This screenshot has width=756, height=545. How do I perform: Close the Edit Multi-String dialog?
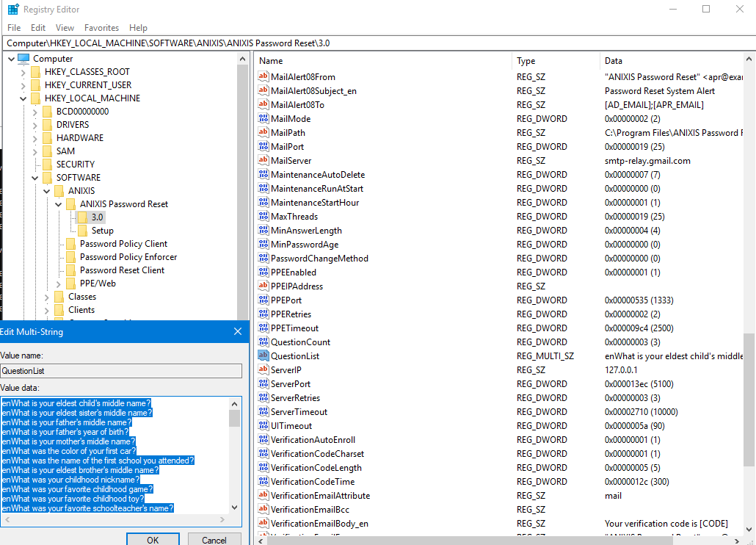click(x=237, y=332)
